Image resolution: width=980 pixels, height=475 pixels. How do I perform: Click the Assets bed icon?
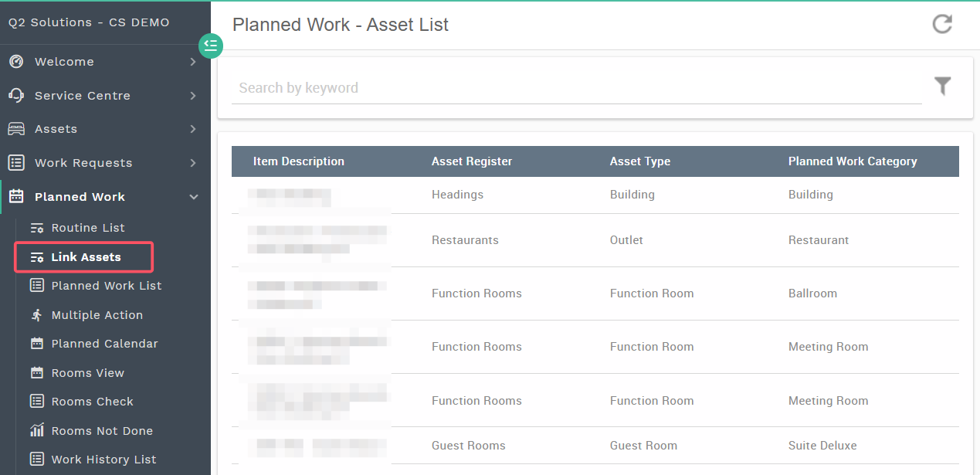pos(15,129)
